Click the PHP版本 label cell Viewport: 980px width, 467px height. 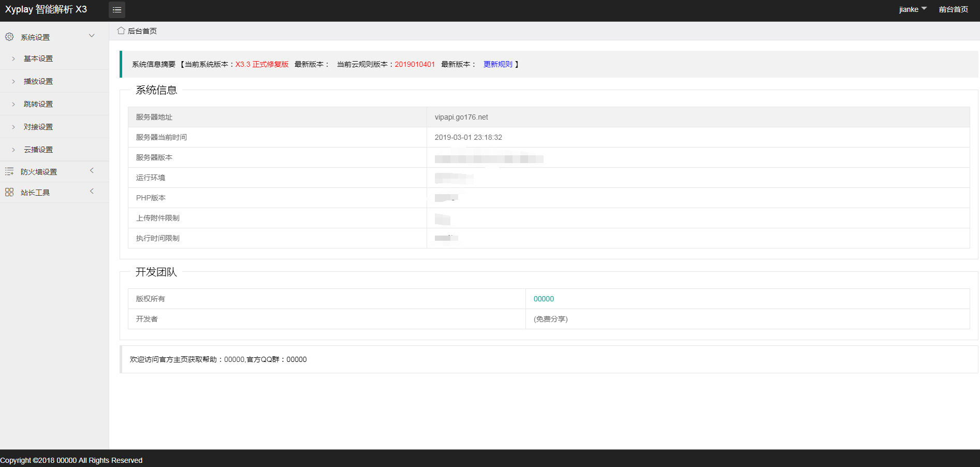click(277, 198)
